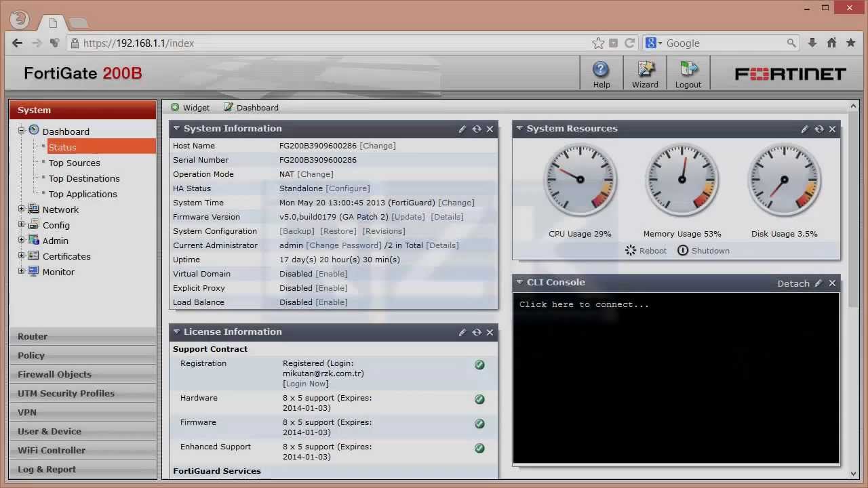868x488 pixels.
Task: Expand the Network tree node
Action: [21, 209]
